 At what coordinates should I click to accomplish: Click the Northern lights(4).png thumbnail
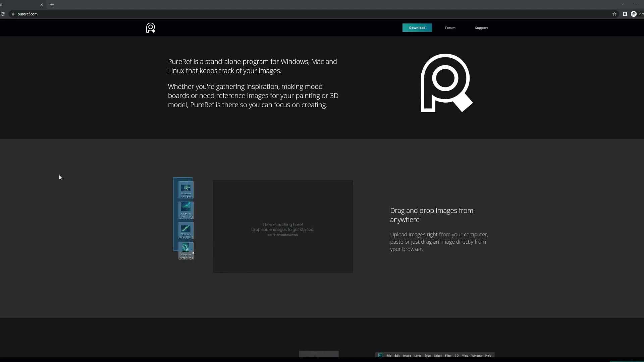186,251
